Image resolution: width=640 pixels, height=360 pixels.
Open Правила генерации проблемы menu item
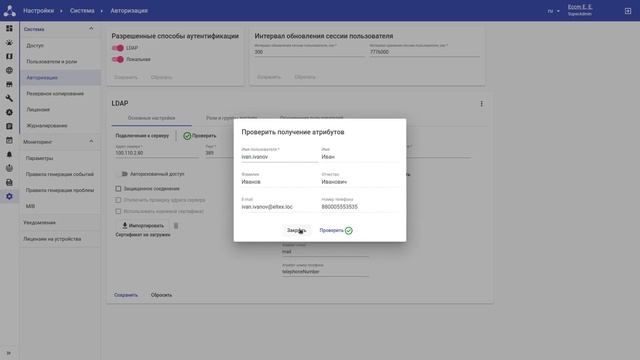click(60, 190)
